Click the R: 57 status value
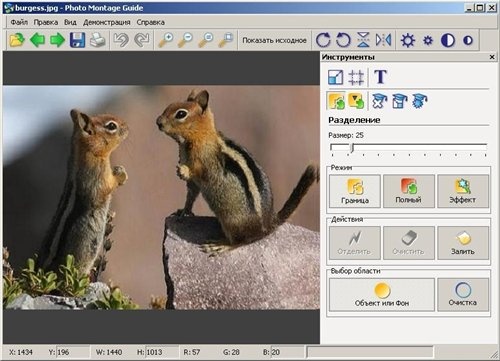The height and width of the screenshot is (361, 500). 192,352
